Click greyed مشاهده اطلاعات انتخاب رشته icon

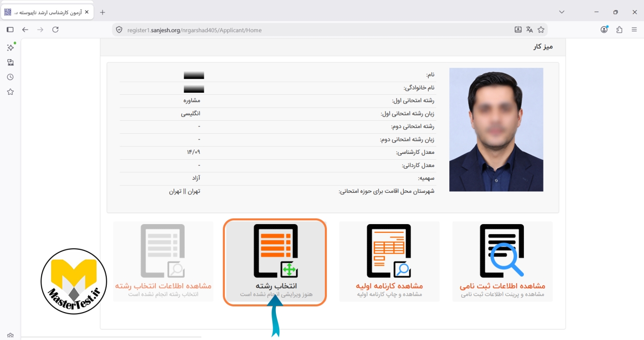click(x=163, y=251)
